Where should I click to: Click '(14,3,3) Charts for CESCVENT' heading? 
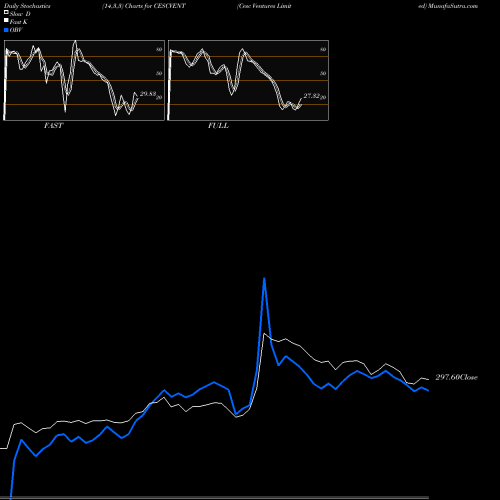(x=144, y=6)
